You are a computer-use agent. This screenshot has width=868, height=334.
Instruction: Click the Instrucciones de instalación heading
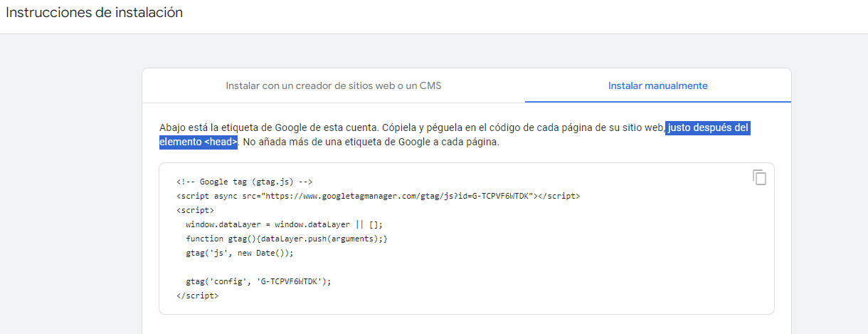click(x=95, y=13)
